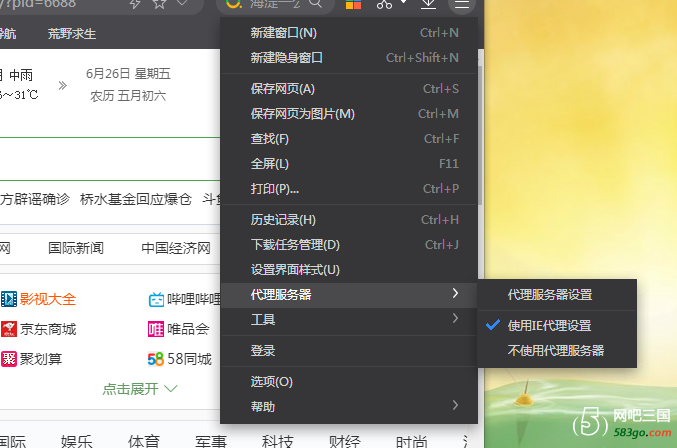Open the 聚划算 icon
Screen dimensions: 677x448
click(x=9, y=359)
